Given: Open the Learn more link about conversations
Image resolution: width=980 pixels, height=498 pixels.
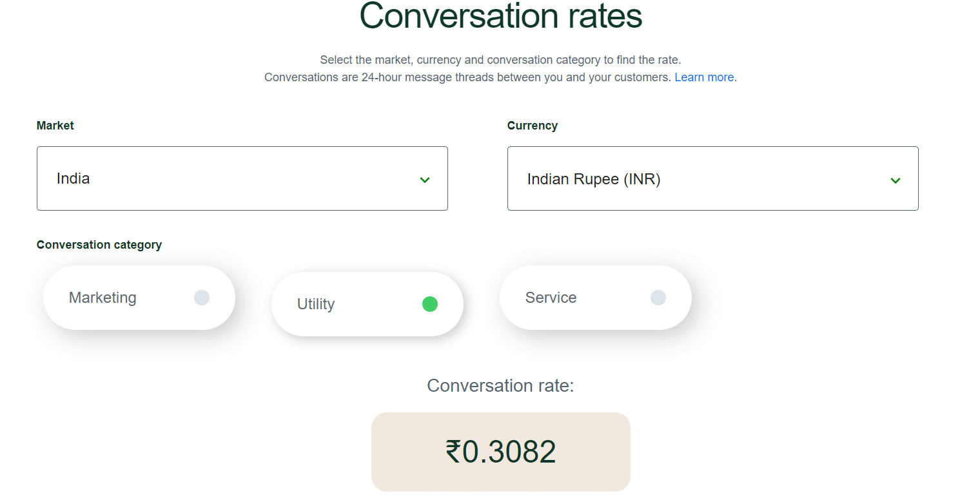Looking at the screenshot, I should coord(704,77).
